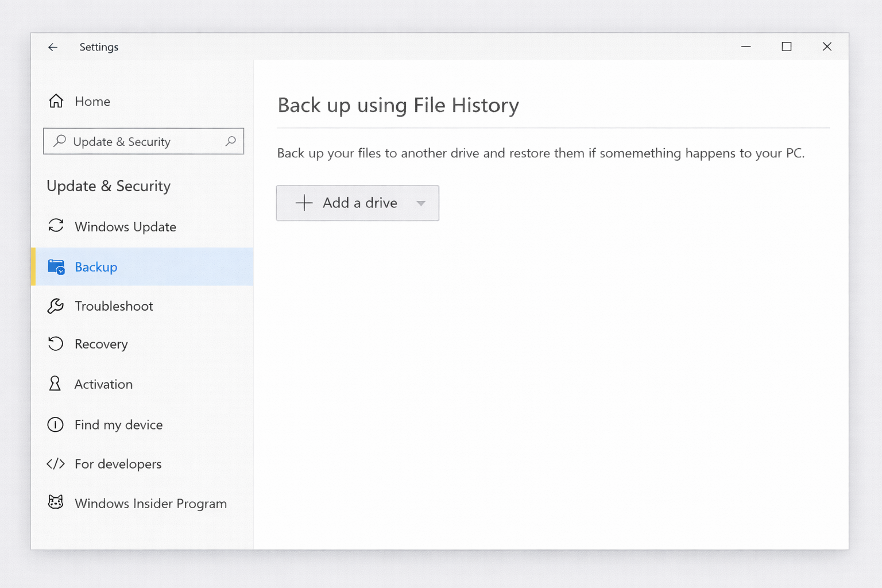Click the For developers code brackets icon
This screenshot has height=588, width=882.
tap(56, 464)
